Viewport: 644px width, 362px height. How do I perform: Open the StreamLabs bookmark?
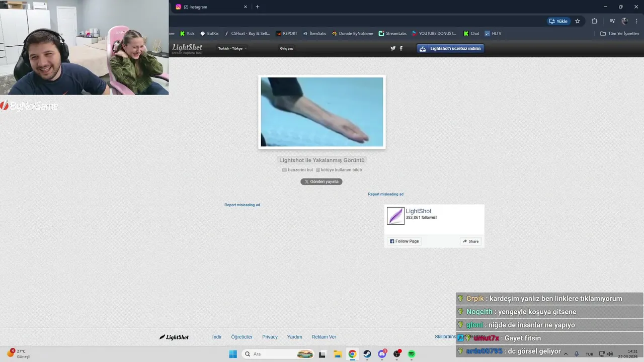point(392,34)
